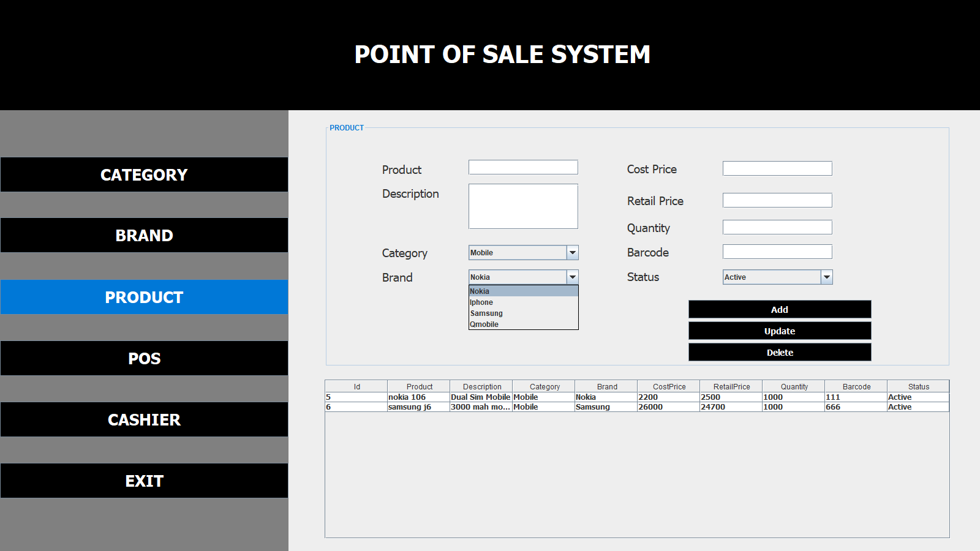Screen dimensions: 980x551
Task: Open the POS screen
Action: point(144,359)
